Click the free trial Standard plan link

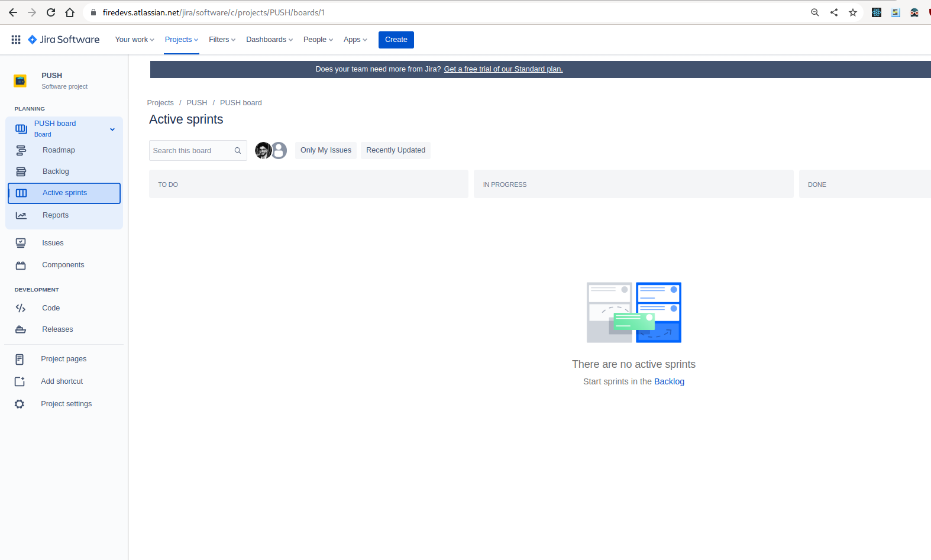503,69
